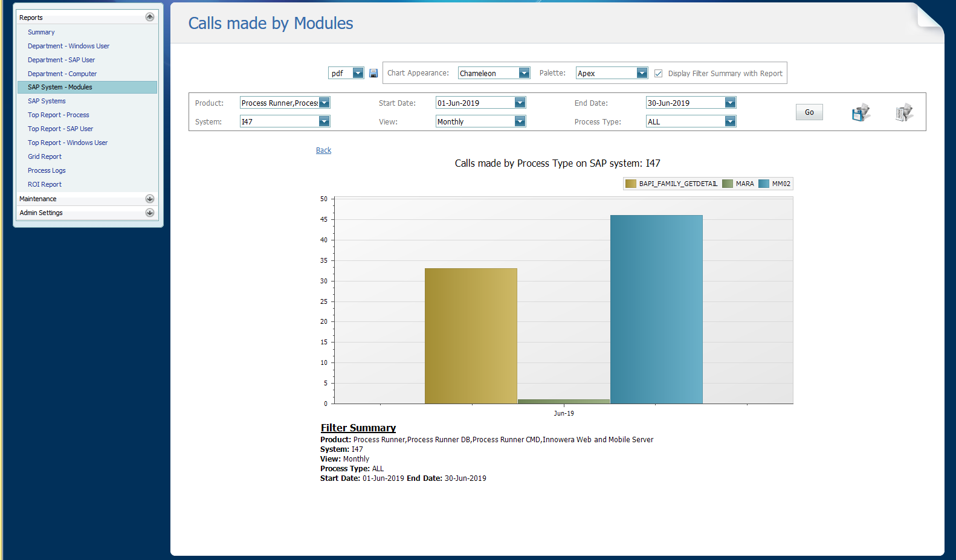Screen dimensions: 956x560
Task: Click the blue MM02 chart bar
Action: click(656, 309)
